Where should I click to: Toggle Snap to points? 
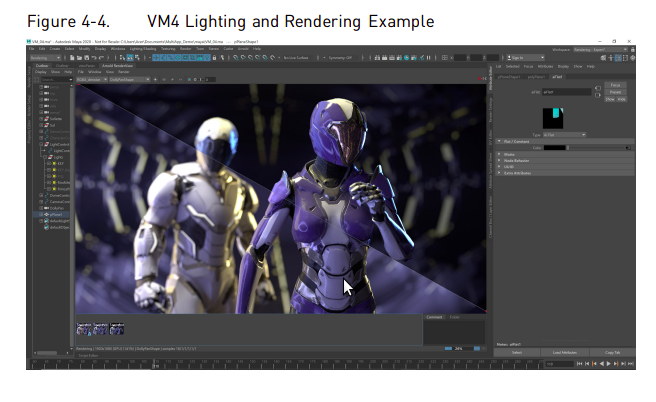(250, 58)
